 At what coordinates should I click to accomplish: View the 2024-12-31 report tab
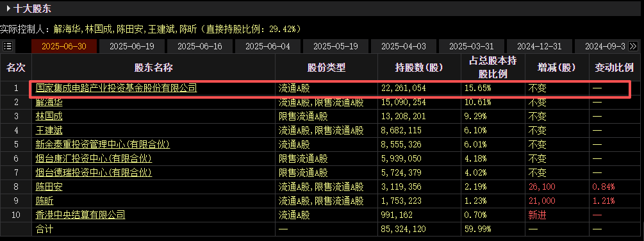click(540, 46)
